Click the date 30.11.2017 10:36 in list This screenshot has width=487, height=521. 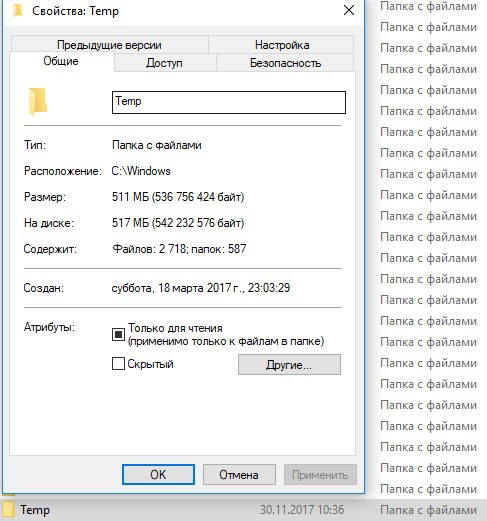(x=302, y=510)
